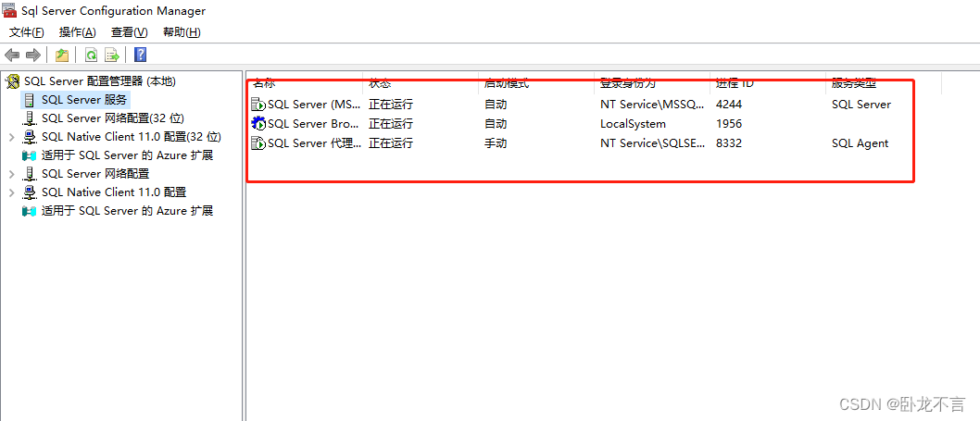Select the SQL Server 网络配置 tree label
This screenshot has width=980, height=421.
point(95,174)
